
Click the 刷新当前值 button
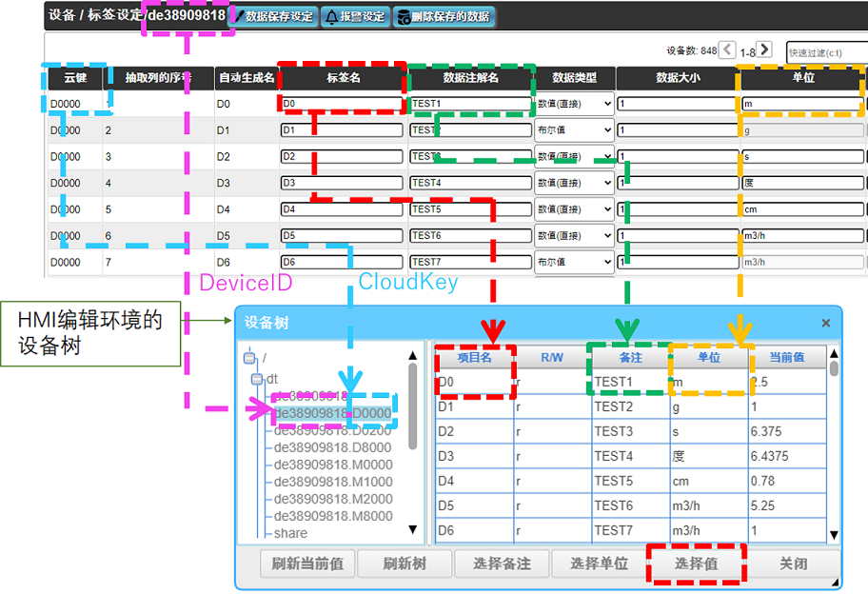pos(307,564)
